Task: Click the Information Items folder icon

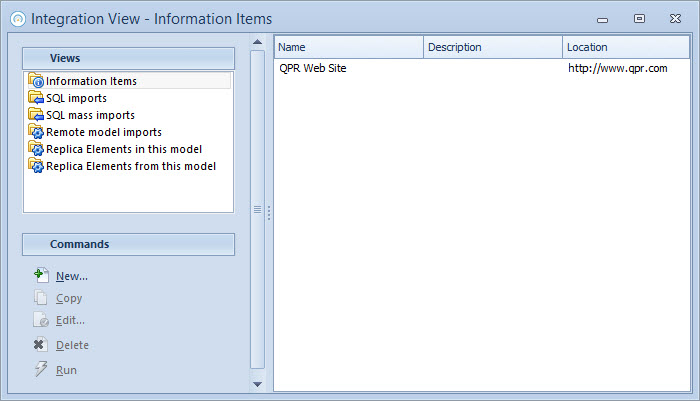Action: [x=36, y=80]
